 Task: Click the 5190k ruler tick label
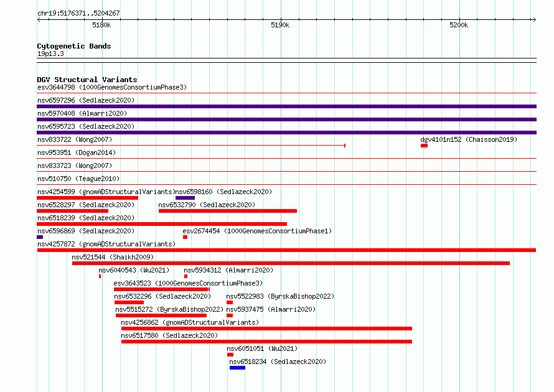(280, 25)
